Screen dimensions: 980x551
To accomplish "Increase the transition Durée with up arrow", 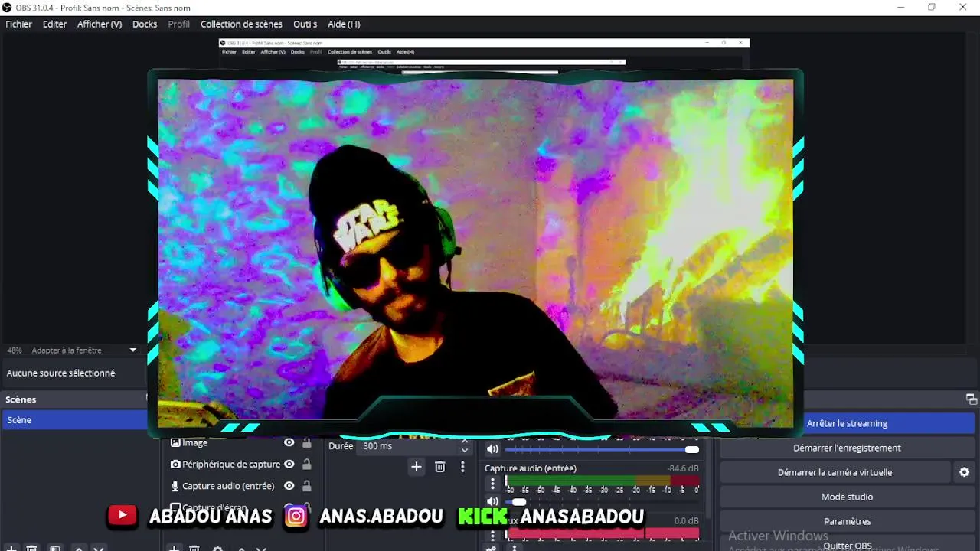I will [464, 442].
